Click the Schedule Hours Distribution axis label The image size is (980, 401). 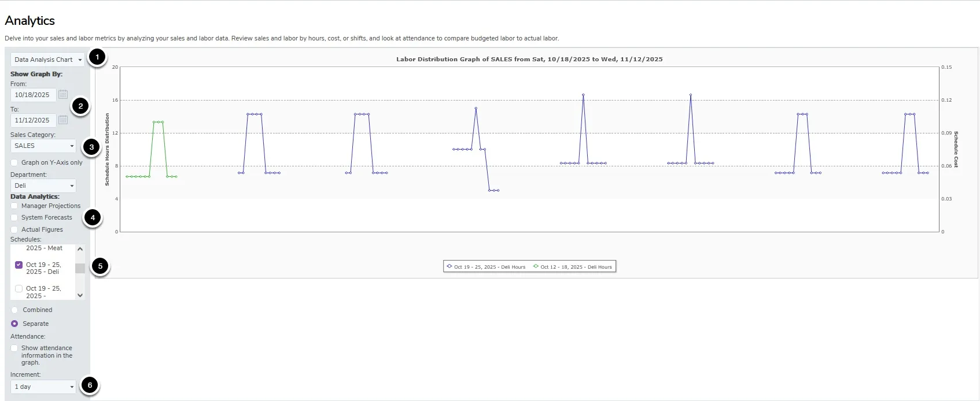107,149
